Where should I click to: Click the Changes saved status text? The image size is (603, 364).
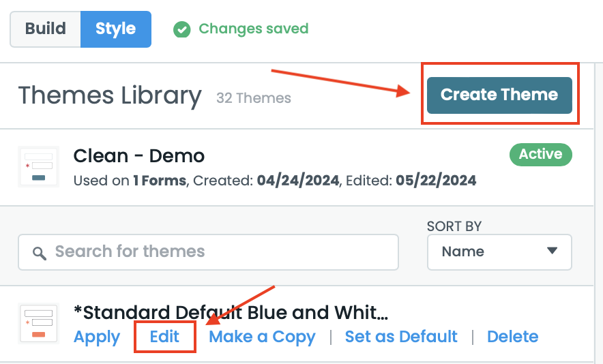[254, 29]
